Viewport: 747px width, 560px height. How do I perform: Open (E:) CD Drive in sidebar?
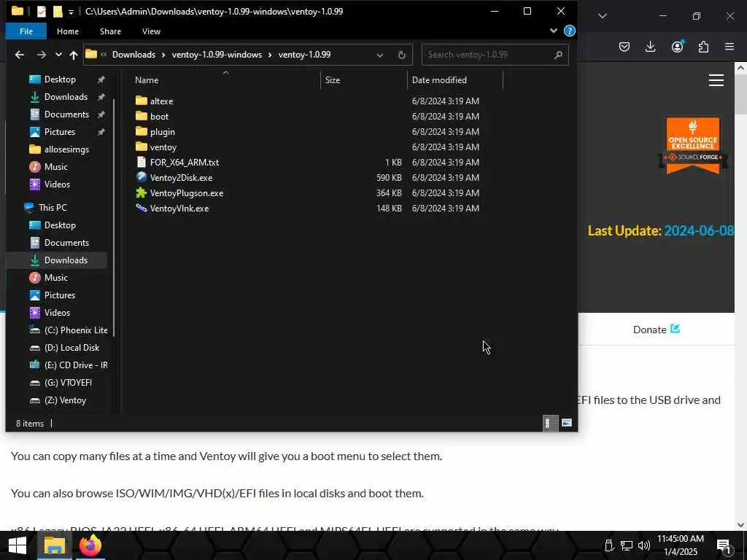pyautogui.click(x=76, y=365)
